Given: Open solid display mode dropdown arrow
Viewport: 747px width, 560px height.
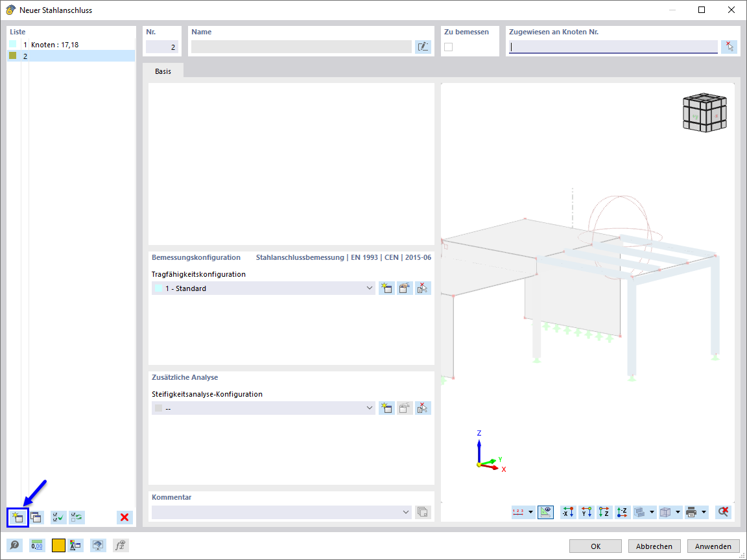Looking at the screenshot, I should point(652,512).
